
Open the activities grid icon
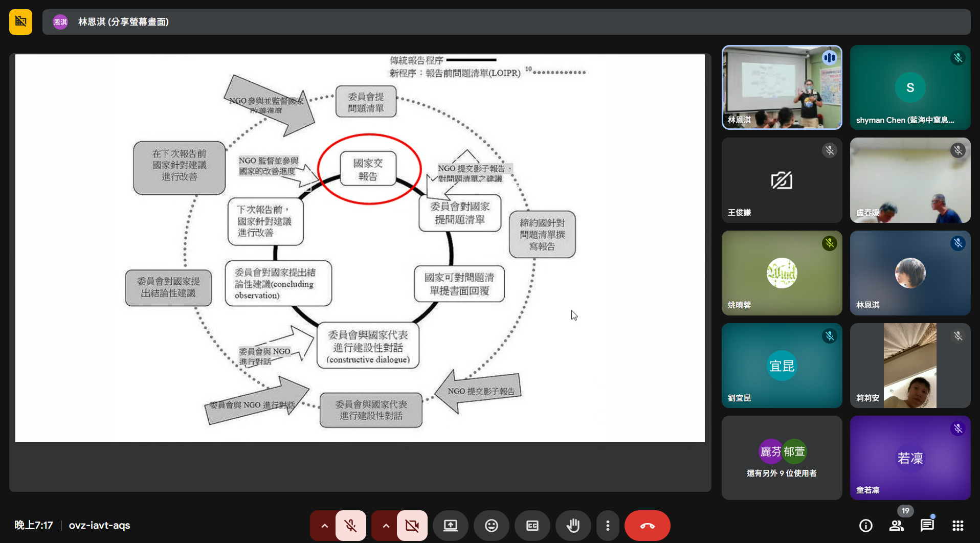957,526
